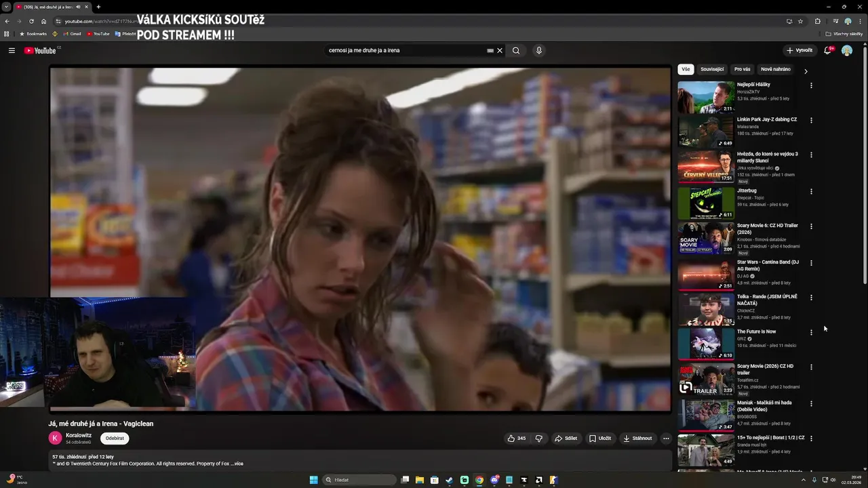Open more options for Jitterbug video

click(811, 192)
